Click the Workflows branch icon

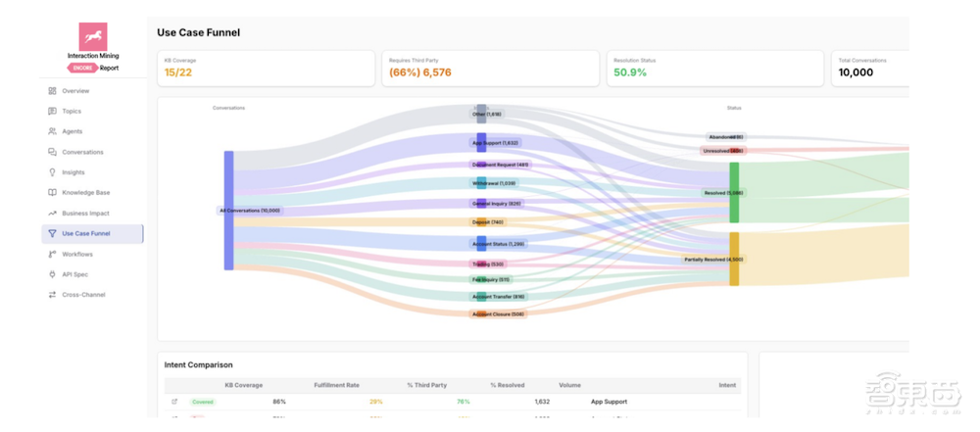tap(52, 254)
